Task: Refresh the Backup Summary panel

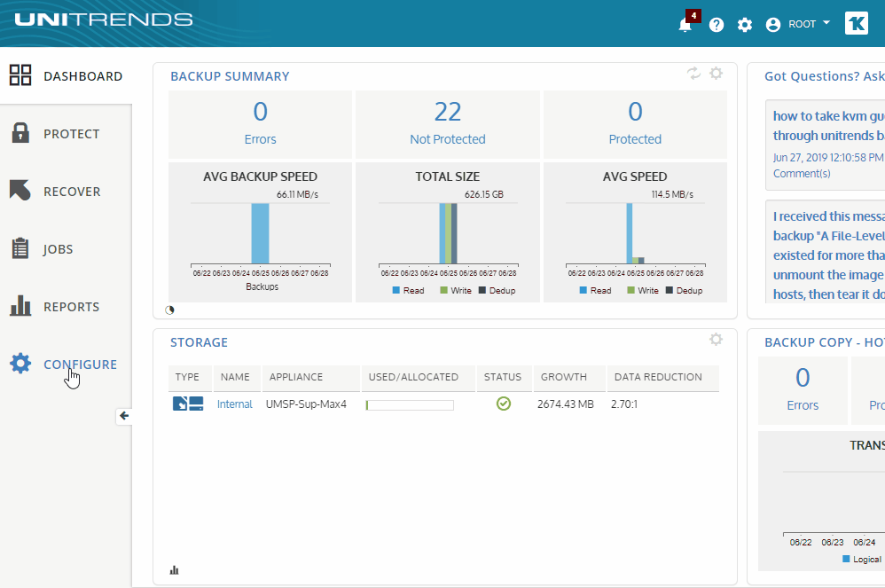Action: point(693,74)
